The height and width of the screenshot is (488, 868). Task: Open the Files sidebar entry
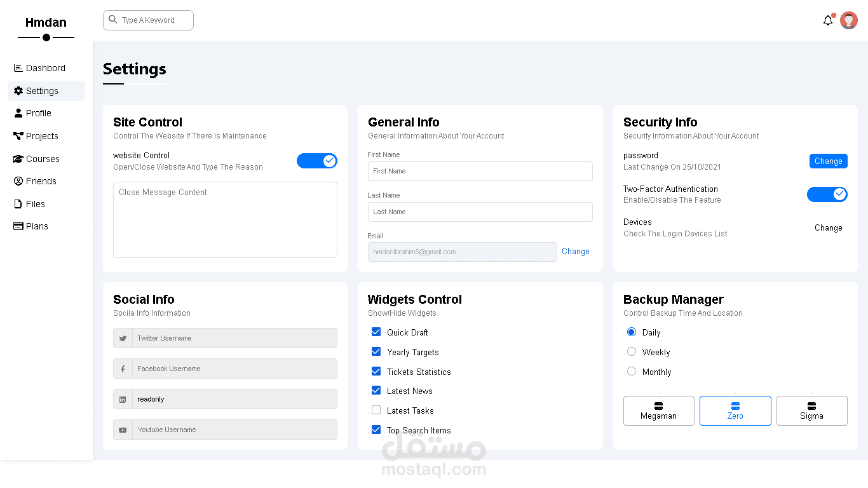tap(46, 204)
